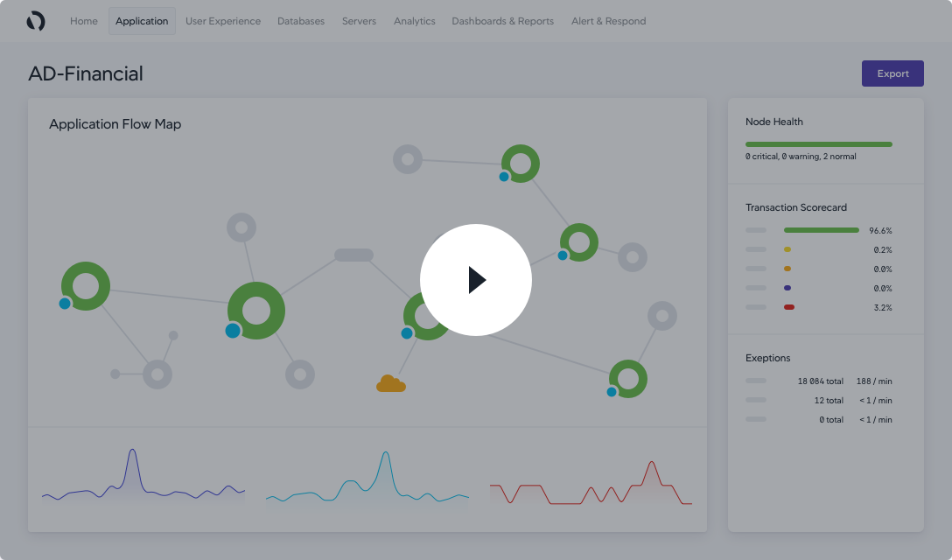The height and width of the screenshot is (560, 952).
Task: Open Dashboards & Reports
Action: coord(502,21)
